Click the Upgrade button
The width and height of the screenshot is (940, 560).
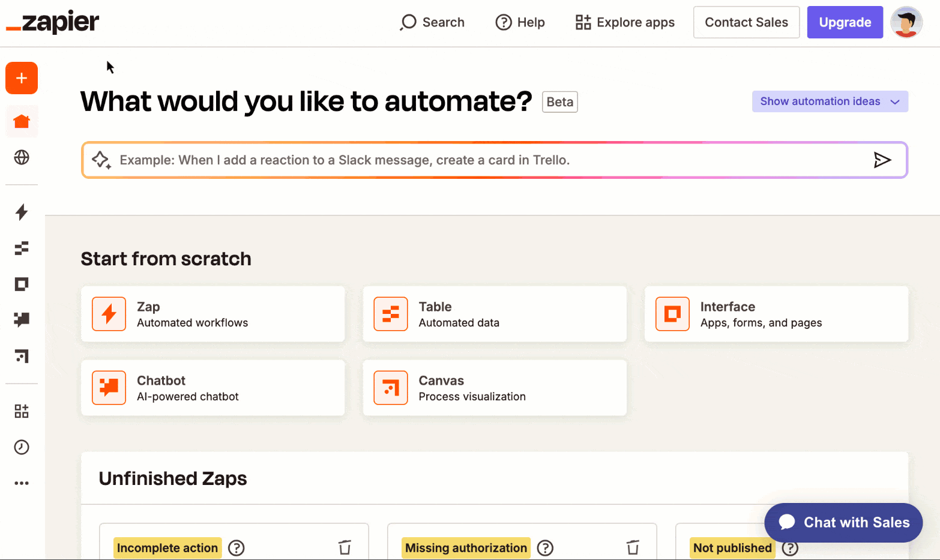[x=845, y=22]
